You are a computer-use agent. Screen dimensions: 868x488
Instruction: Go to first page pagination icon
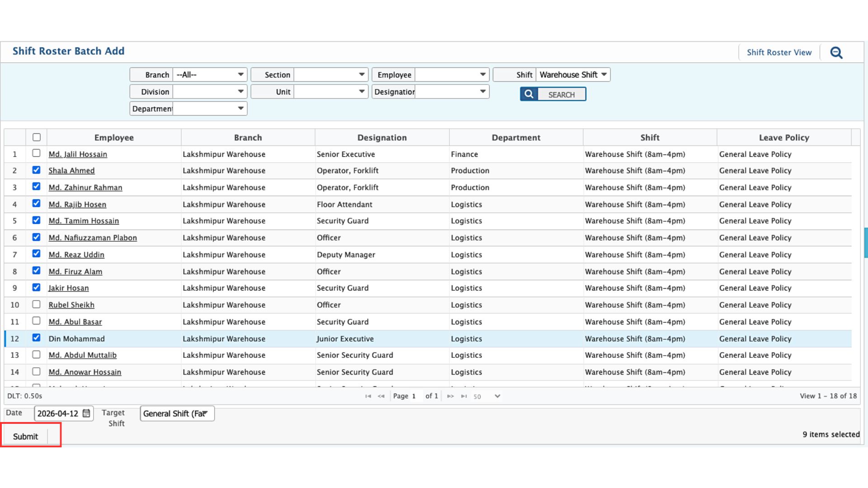(368, 396)
